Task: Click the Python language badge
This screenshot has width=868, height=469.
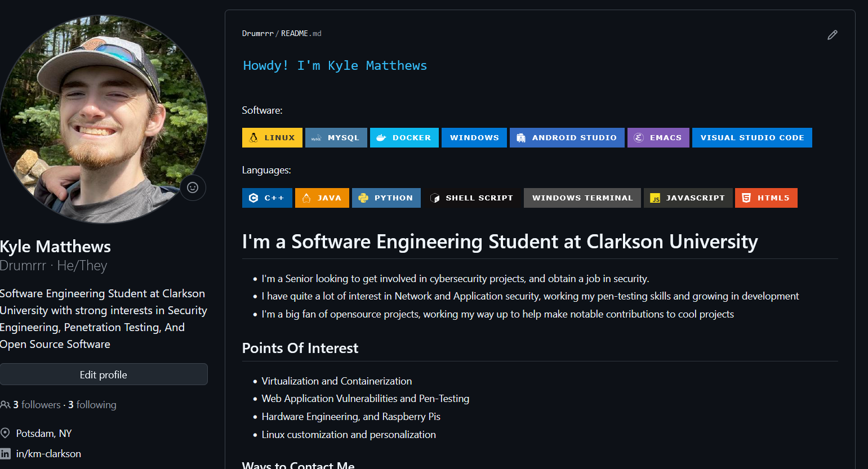Action: tap(386, 198)
